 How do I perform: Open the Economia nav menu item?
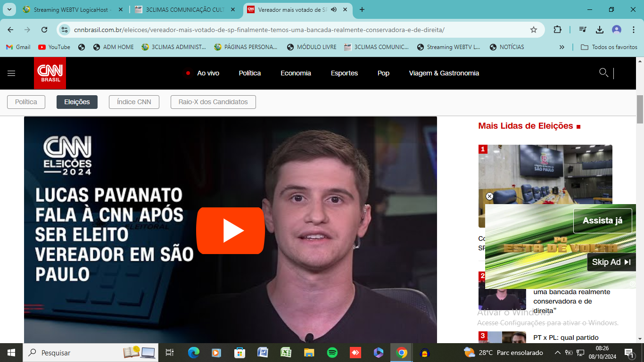[296, 73]
